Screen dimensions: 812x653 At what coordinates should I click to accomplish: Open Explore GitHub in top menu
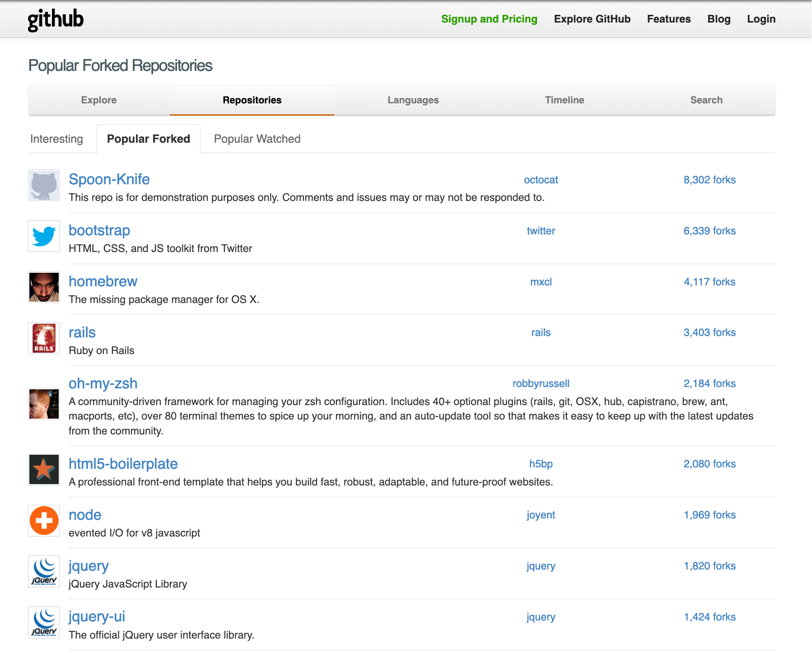[x=592, y=19]
